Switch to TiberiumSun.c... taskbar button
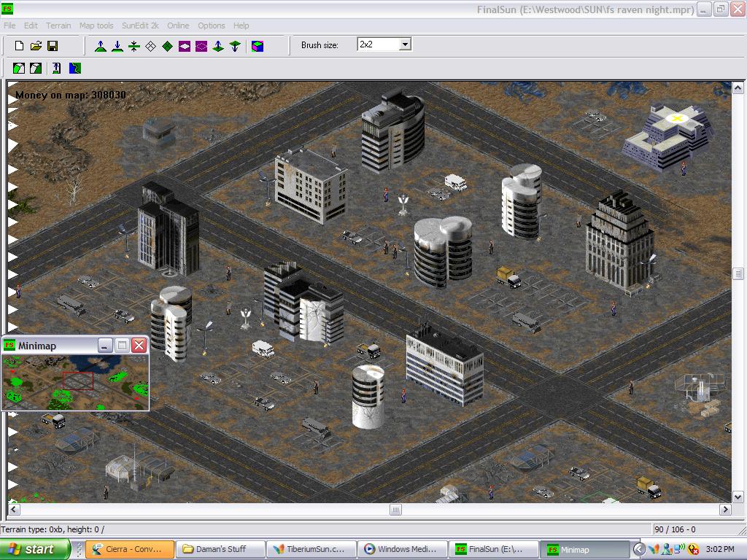 tap(311, 549)
